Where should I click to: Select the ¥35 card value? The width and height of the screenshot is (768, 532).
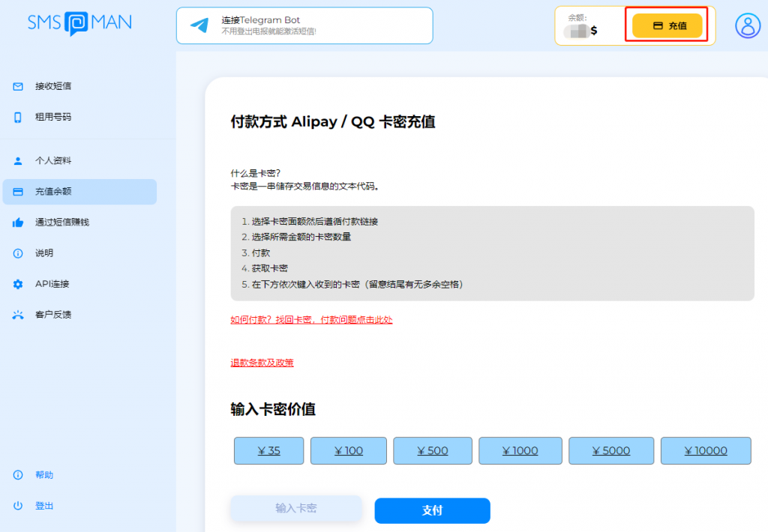click(x=269, y=451)
